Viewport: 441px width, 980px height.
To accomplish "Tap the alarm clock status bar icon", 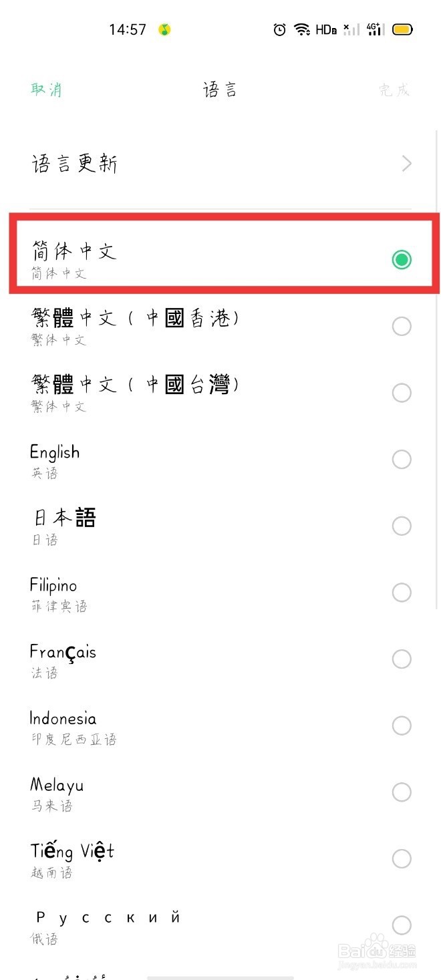I will (279, 29).
